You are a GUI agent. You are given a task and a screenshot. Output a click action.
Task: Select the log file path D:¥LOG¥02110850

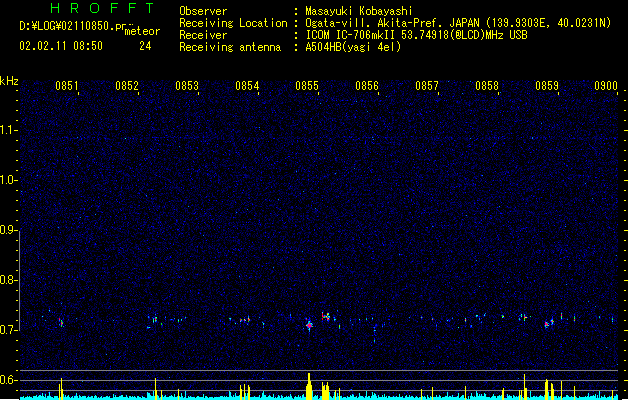pyautogui.click(x=72, y=26)
